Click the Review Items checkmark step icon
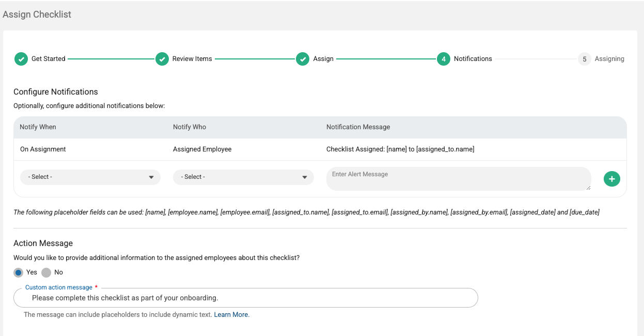Screen dimensions: 644x336 coord(162,59)
